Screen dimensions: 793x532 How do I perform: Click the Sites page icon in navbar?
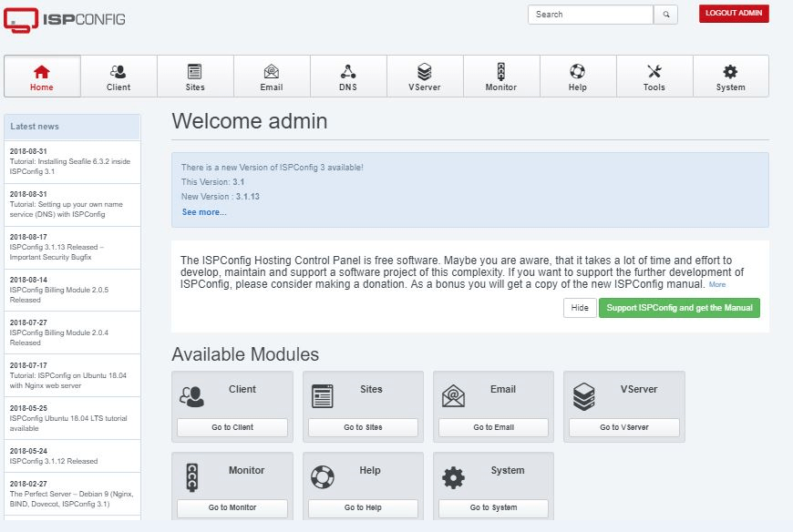tap(195, 72)
